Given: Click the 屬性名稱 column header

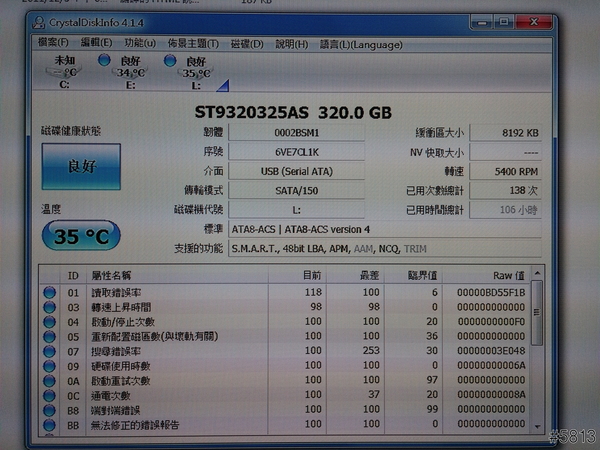Looking at the screenshot, I should 112,275.
